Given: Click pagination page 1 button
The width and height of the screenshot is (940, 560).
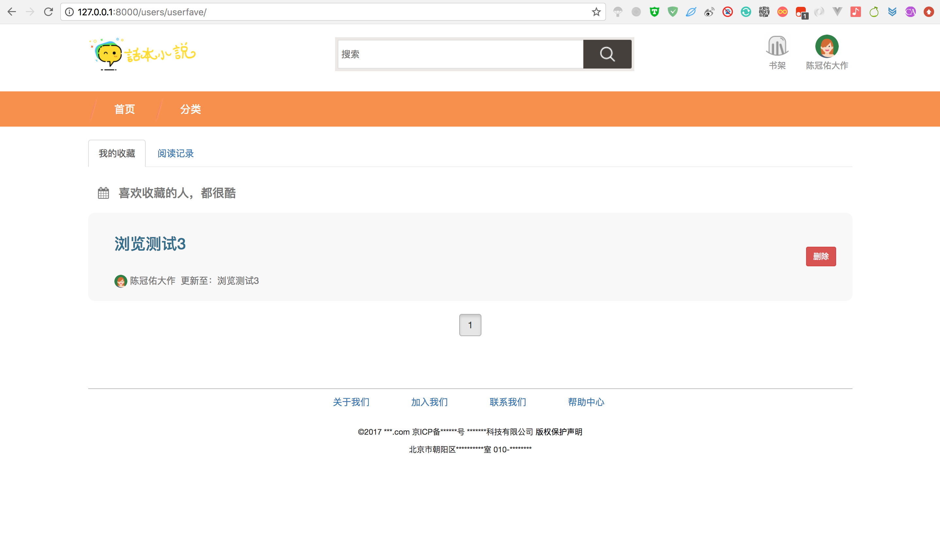Looking at the screenshot, I should coord(470,325).
